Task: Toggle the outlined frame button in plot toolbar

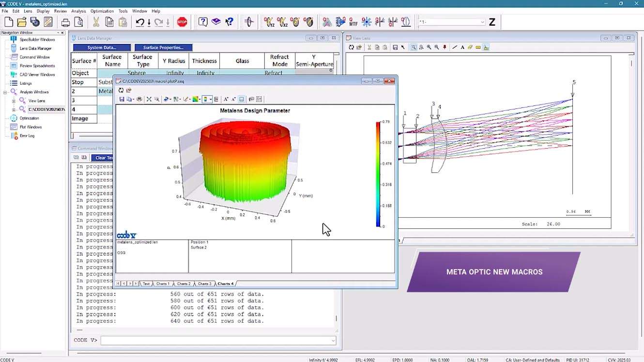Action: click(242, 99)
